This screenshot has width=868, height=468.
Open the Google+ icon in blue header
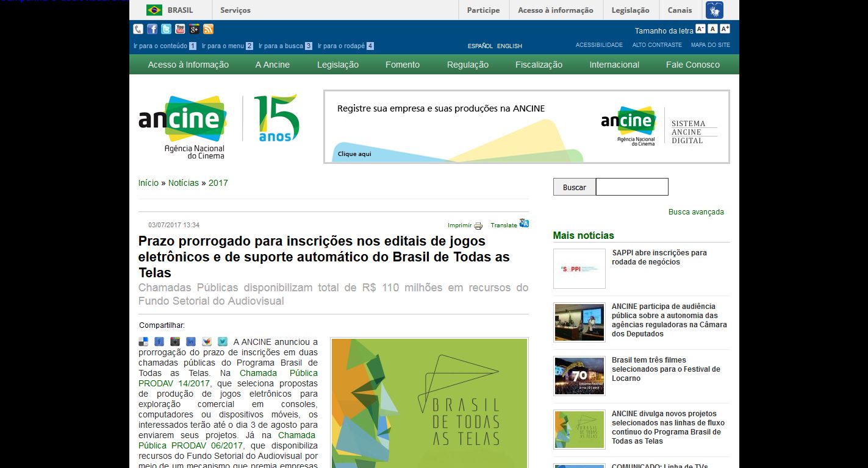[x=194, y=29]
